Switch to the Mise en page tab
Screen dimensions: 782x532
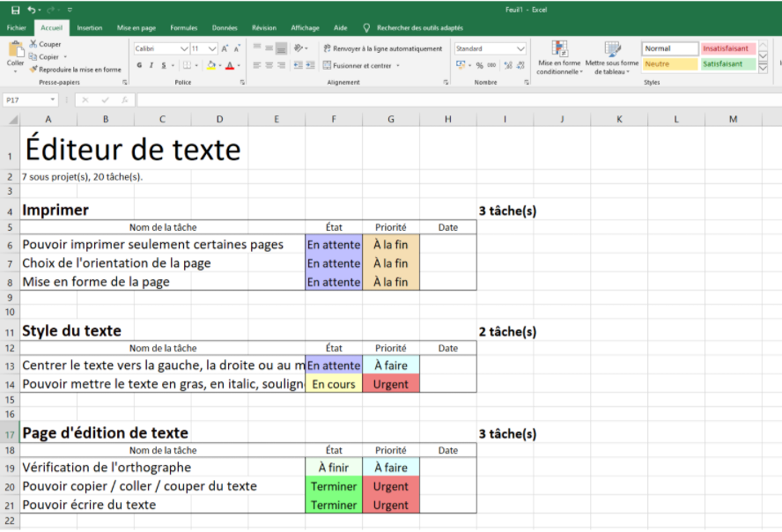point(136,28)
